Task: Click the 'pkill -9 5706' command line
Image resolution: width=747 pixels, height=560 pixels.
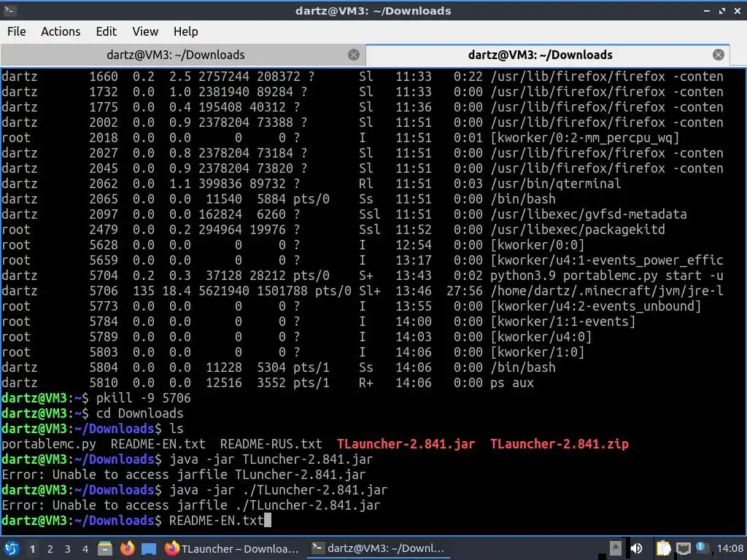Action: coord(144,398)
